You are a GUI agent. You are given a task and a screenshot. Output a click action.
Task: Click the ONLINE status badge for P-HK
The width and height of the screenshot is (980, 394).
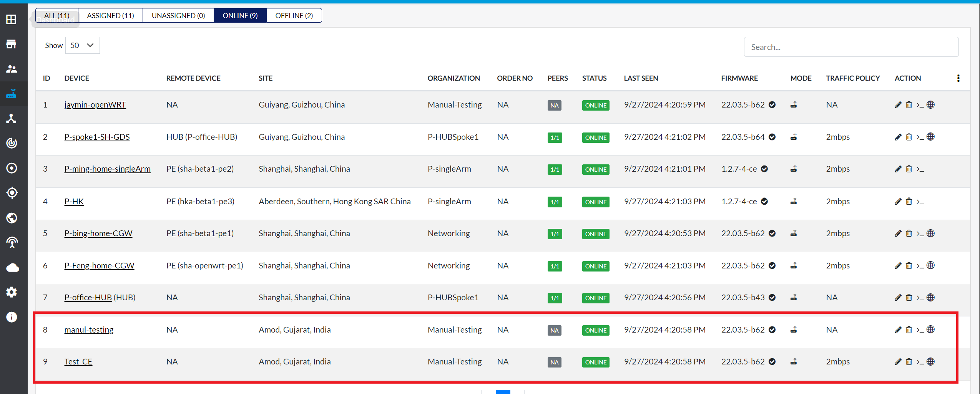pos(596,202)
